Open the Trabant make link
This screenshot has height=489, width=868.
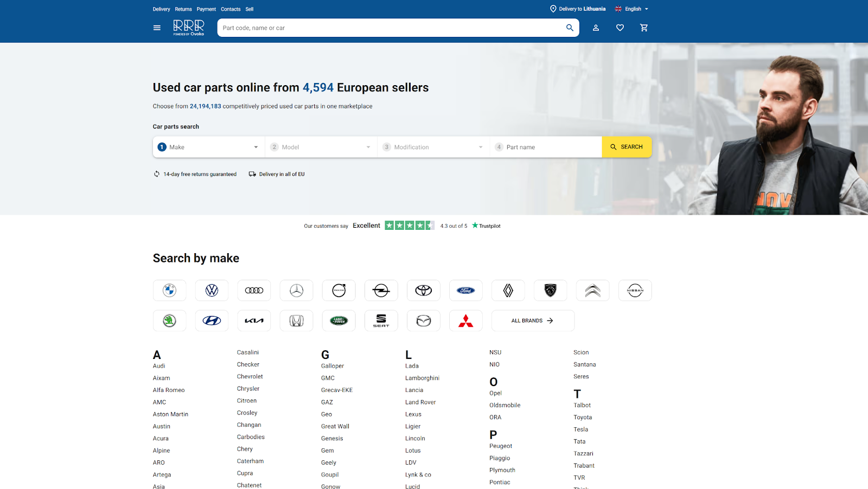click(584, 466)
